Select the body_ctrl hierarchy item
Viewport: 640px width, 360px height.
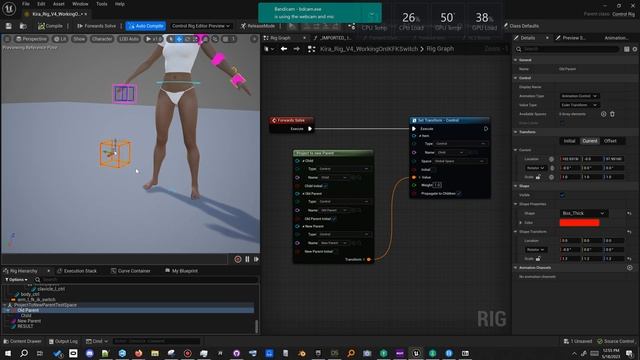coord(30,294)
